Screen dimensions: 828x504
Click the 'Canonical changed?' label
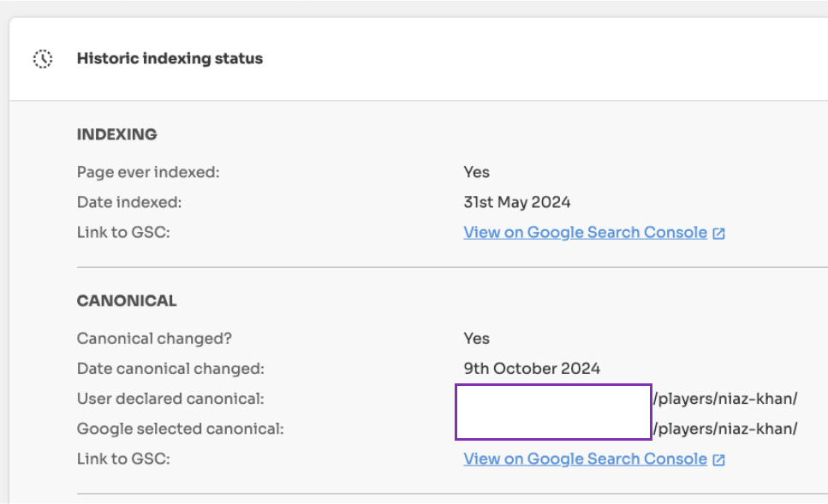click(x=154, y=338)
